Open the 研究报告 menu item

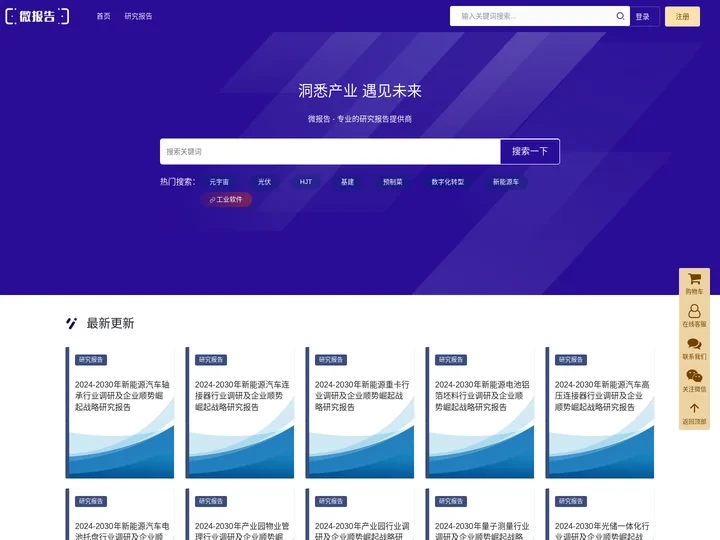point(138,16)
